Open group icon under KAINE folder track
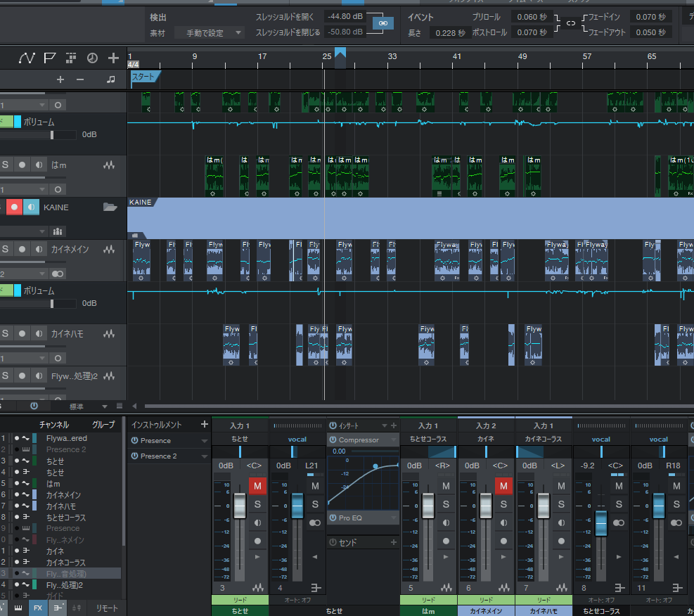Image resolution: width=694 pixels, height=616 pixels. (58, 231)
